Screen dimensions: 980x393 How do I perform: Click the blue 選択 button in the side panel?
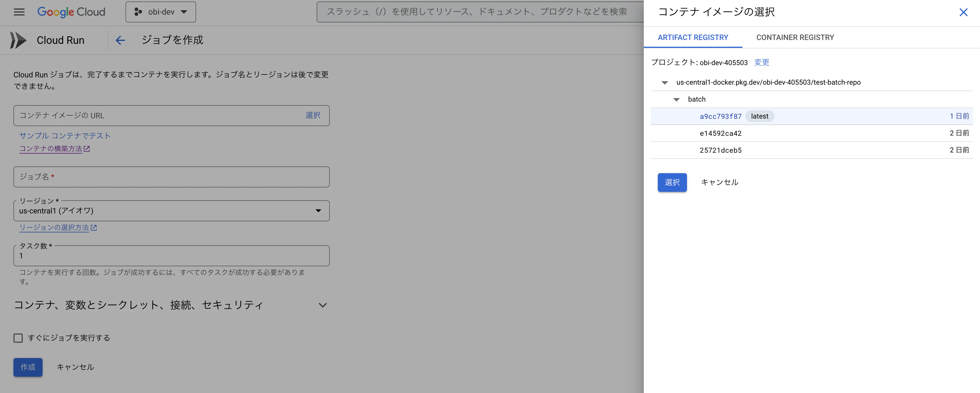click(672, 182)
